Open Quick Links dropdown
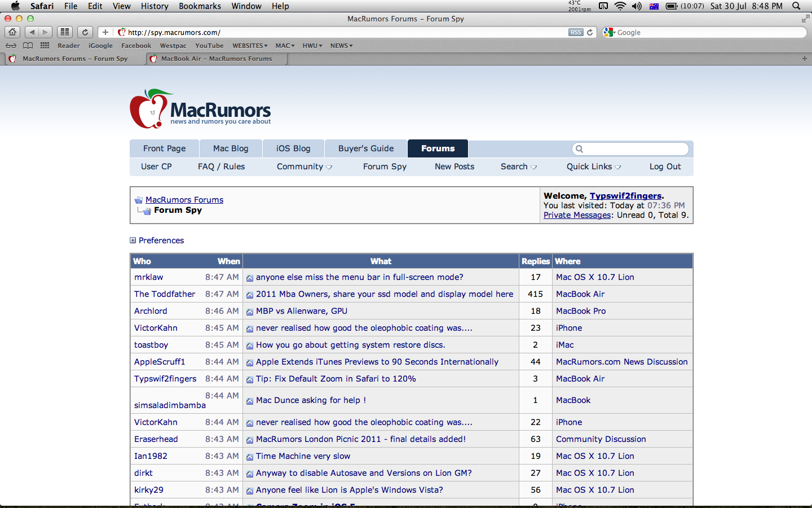 click(594, 167)
